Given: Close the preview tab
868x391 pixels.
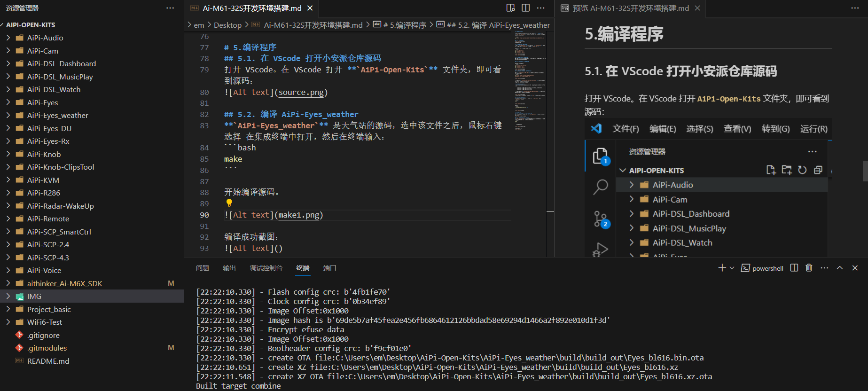Looking at the screenshot, I should (x=697, y=8).
